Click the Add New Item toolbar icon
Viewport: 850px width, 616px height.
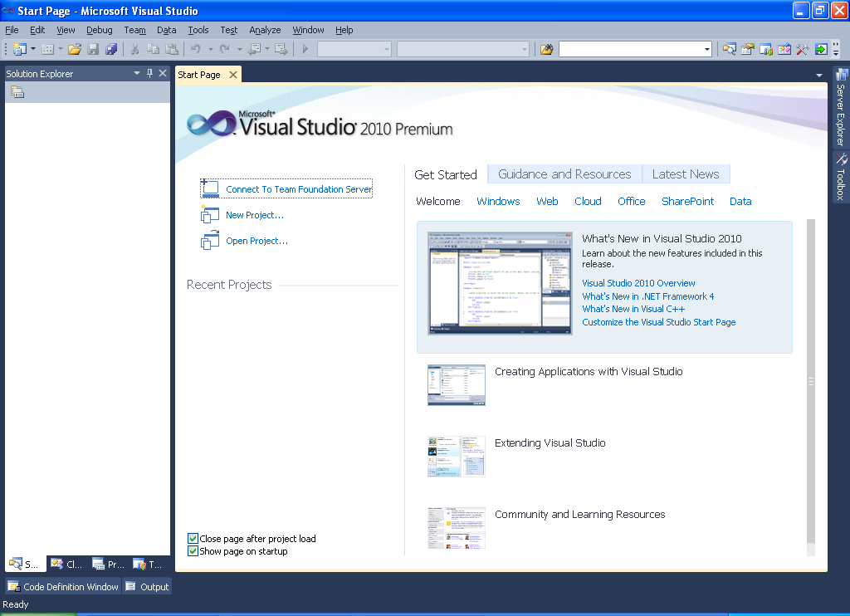[x=47, y=49]
